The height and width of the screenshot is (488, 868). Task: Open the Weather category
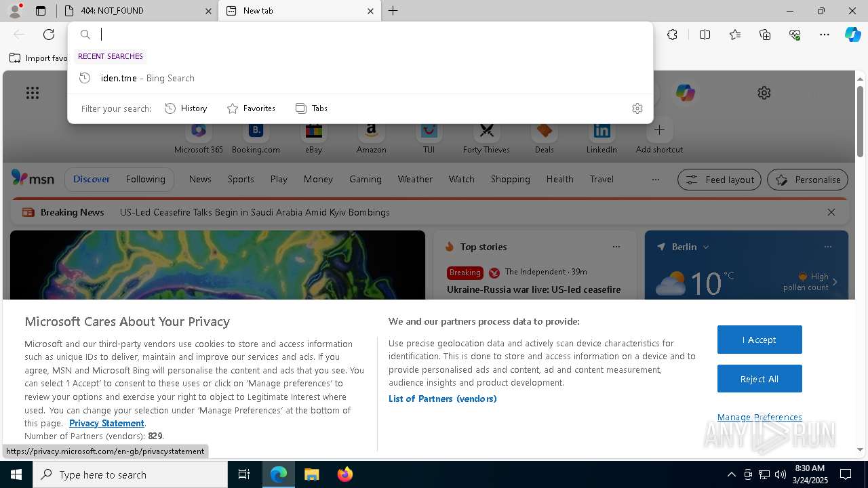415,180
